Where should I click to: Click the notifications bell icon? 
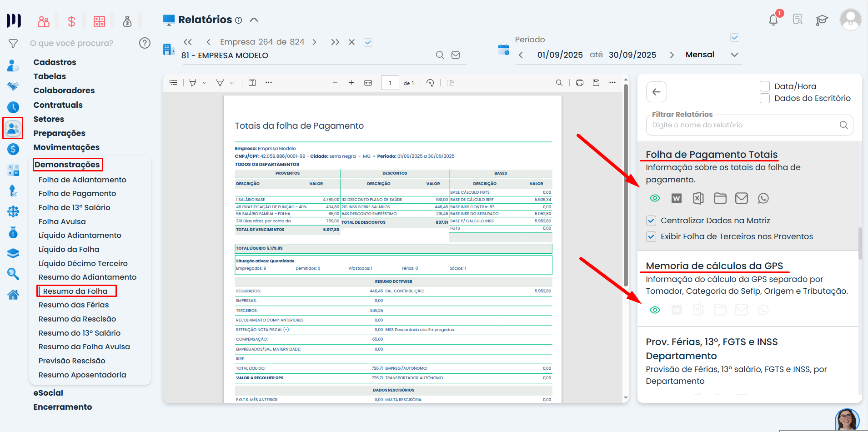click(x=773, y=20)
